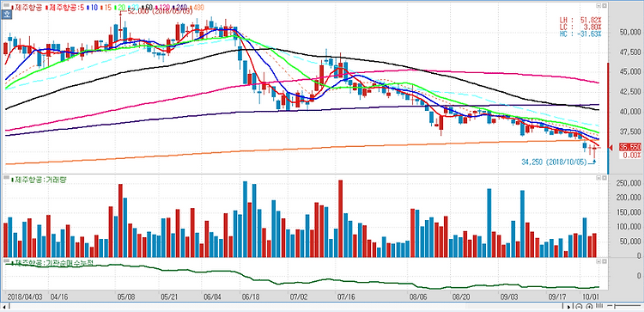This screenshot has width=644, height=312.
Task: Minimize the volume (거래량) pane
Action: point(598,178)
